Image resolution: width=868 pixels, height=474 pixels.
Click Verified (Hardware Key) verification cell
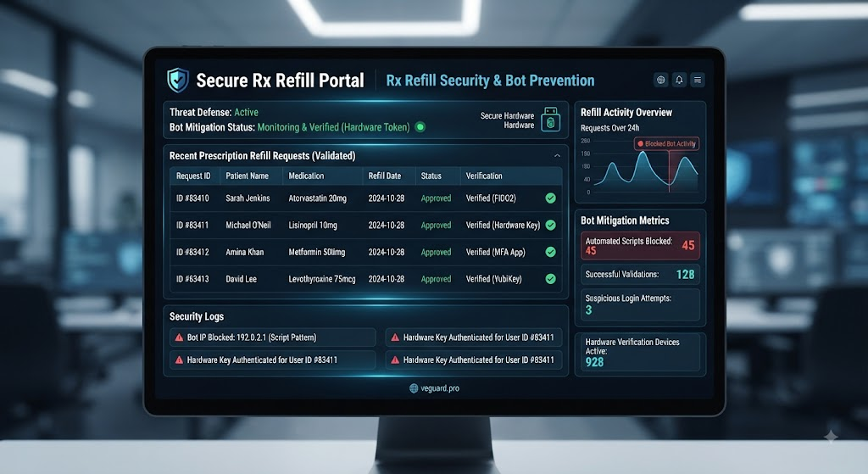pyautogui.click(x=503, y=225)
